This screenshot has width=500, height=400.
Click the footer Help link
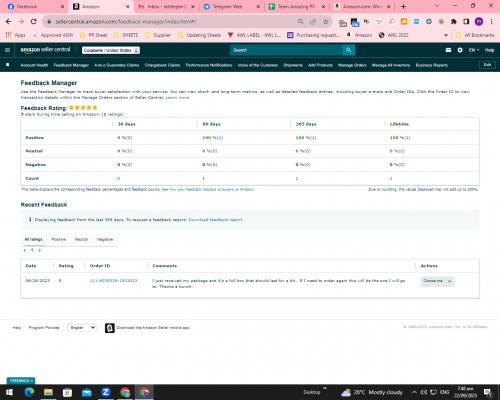point(17,328)
